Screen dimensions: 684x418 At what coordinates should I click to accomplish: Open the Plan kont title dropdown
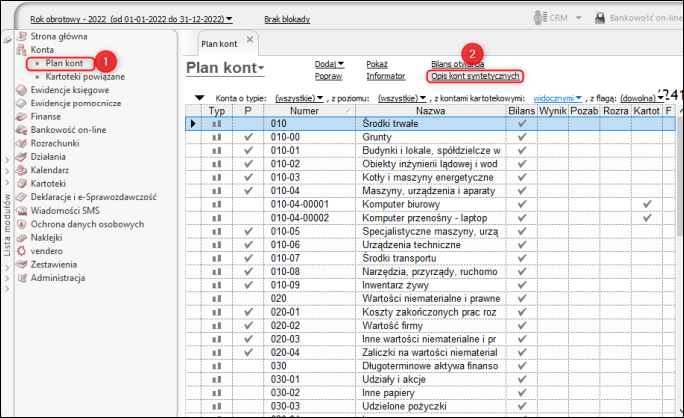coord(225,69)
